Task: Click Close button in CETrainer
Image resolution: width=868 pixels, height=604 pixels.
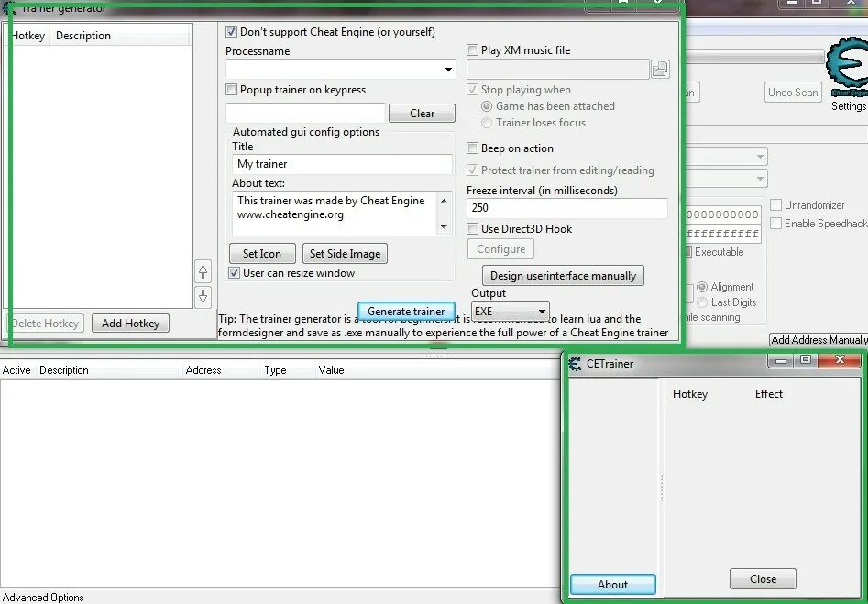Action: tap(763, 579)
